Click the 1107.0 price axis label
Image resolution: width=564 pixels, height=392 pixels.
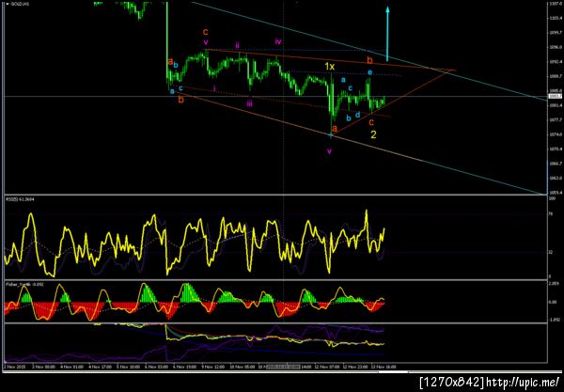tap(555, 4)
